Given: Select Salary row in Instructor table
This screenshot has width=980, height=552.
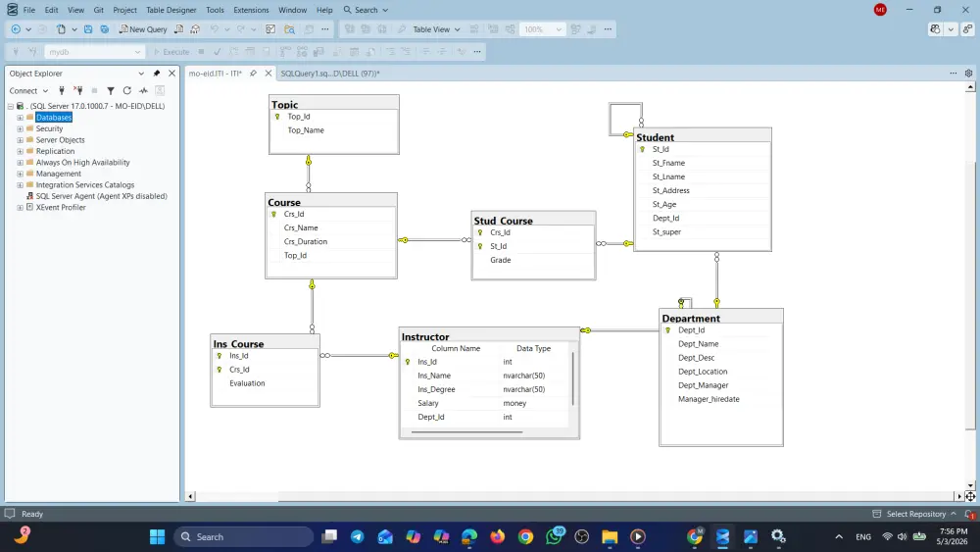Looking at the screenshot, I should tap(486, 403).
